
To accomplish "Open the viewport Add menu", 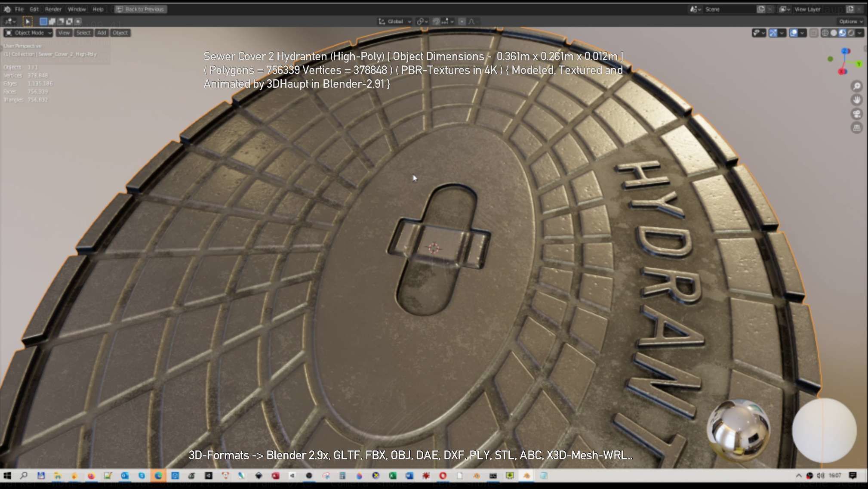I will pos(102,33).
